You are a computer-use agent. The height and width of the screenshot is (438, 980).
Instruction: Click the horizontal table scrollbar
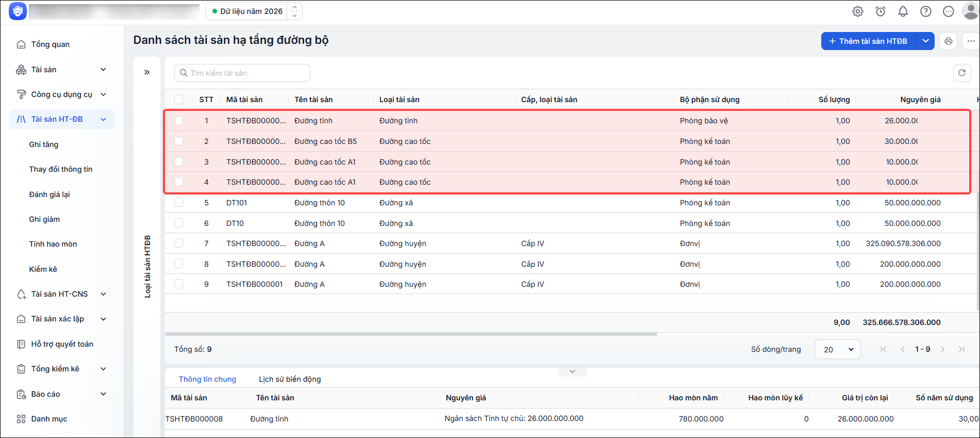(411, 334)
